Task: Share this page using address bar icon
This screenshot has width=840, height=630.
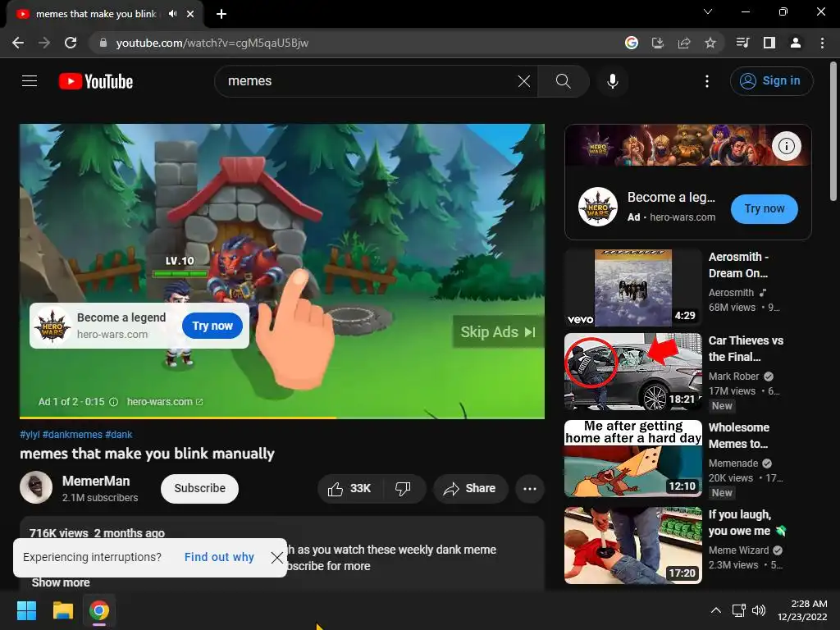Action: [x=684, y=43]
